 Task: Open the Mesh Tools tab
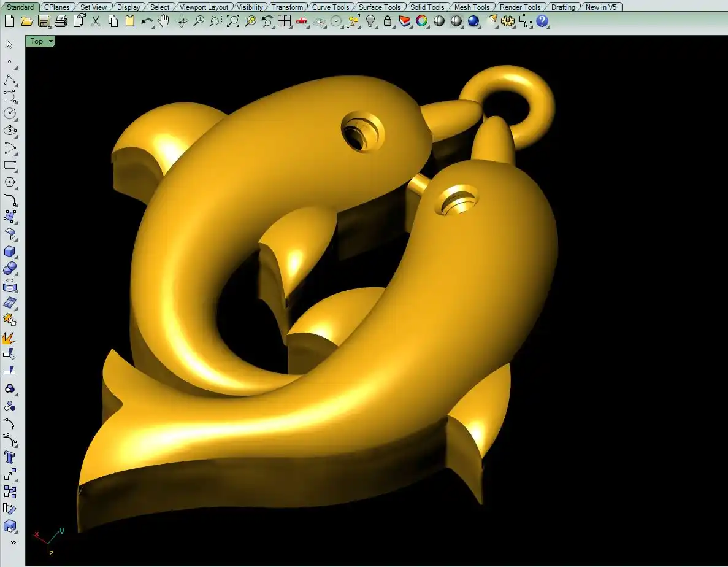[x=472, y=7]
